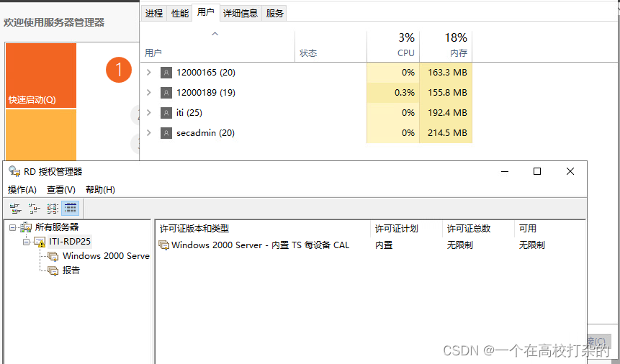620x364 pixels.
Task: Select the 192.4 MB memory cell
Action: (446, 113)
